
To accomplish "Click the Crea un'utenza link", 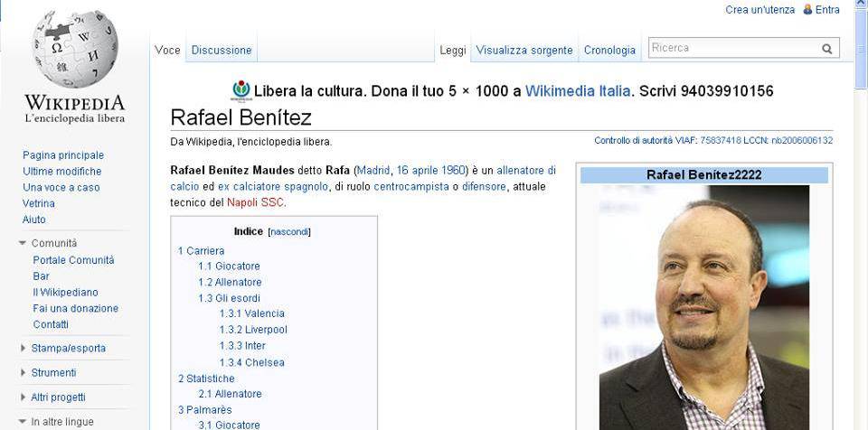I will [x=760, y=9].
